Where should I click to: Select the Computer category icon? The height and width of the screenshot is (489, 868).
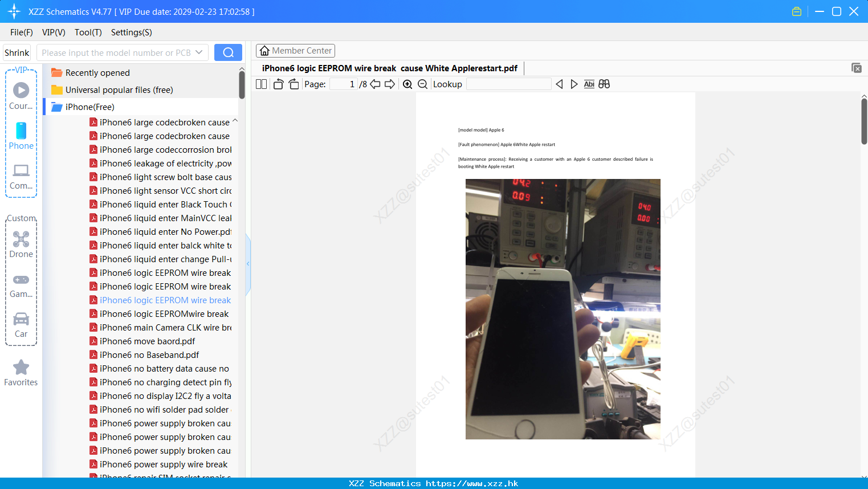(x=21, y=177)
